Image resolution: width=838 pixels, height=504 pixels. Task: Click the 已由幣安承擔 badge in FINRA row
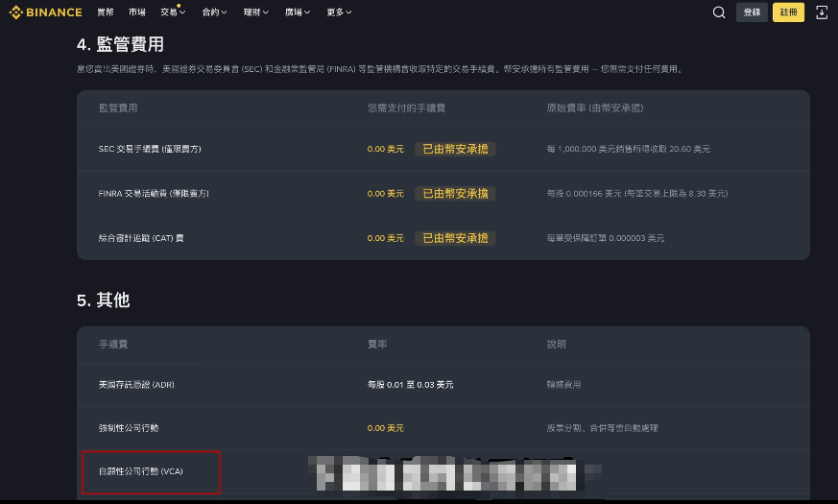tap(455, 194)
